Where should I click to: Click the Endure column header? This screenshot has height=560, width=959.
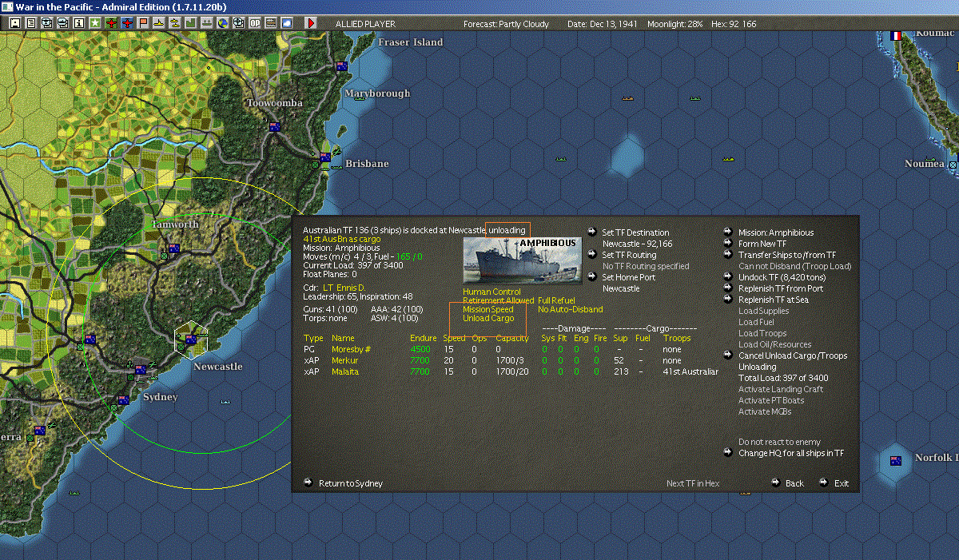pyautogui.click(x=424, y=339)
